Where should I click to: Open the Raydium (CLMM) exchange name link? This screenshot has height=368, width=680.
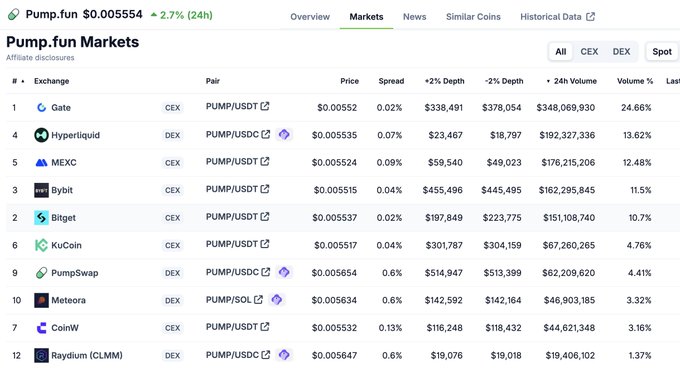pos(87,355)
